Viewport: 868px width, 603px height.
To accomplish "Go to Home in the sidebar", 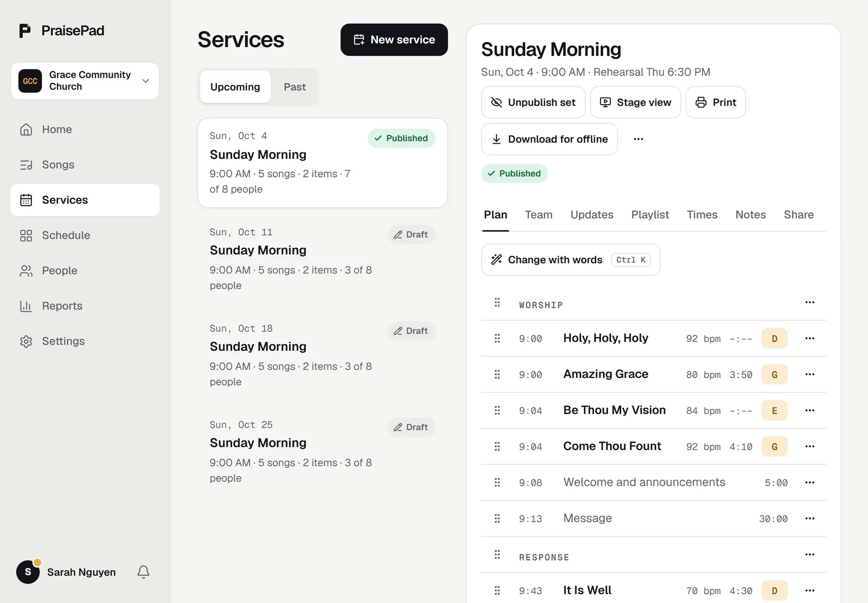I will point(85,130).
